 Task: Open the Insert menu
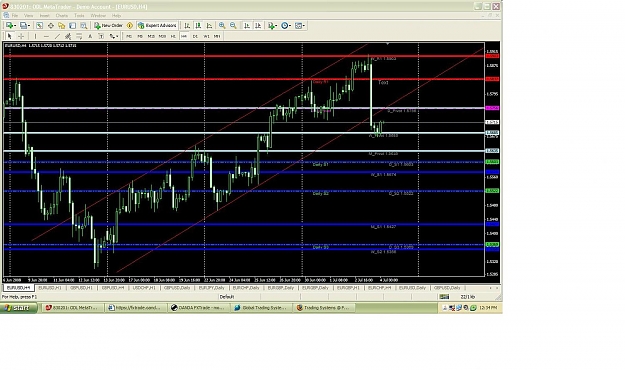coord(44,16)
